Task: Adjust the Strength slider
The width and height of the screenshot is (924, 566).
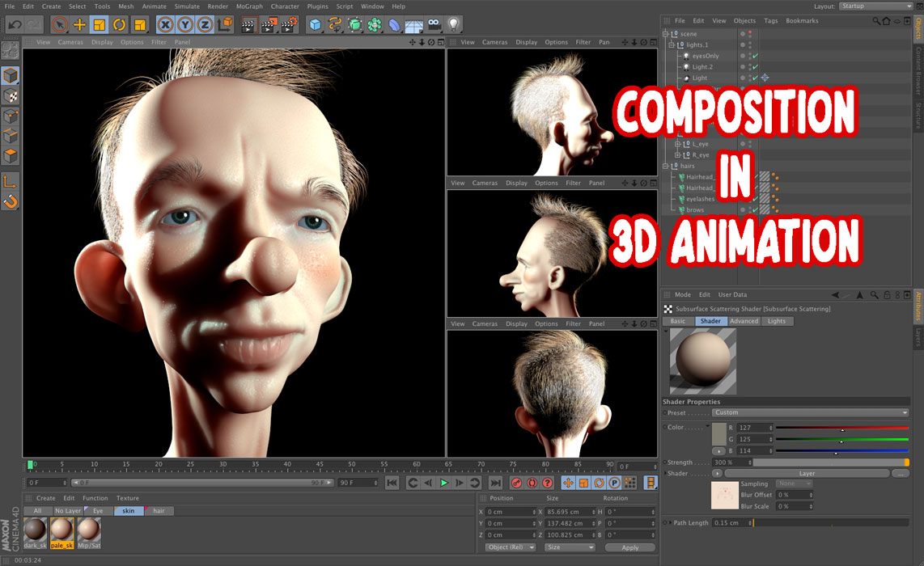Action: (x=831, y=463)
